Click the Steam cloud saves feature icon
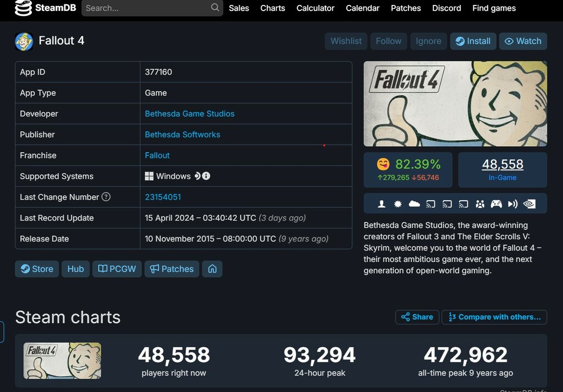 [415, 203]
